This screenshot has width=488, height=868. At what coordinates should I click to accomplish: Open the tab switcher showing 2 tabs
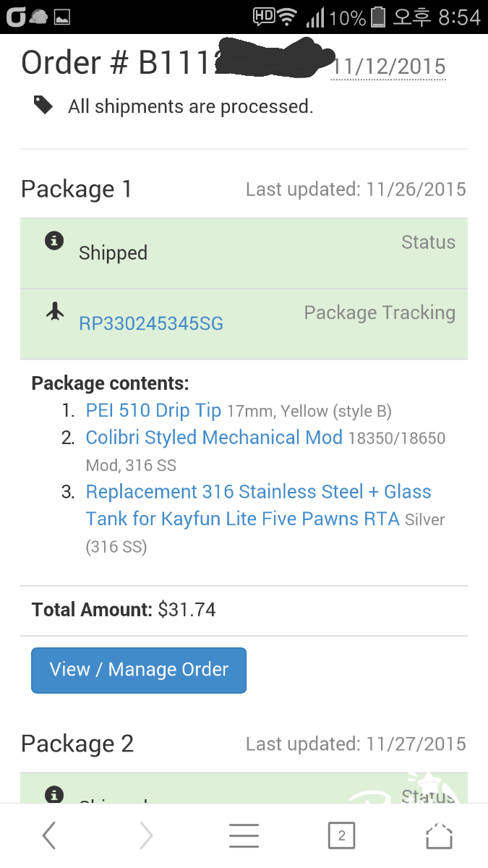coord(341,836)
